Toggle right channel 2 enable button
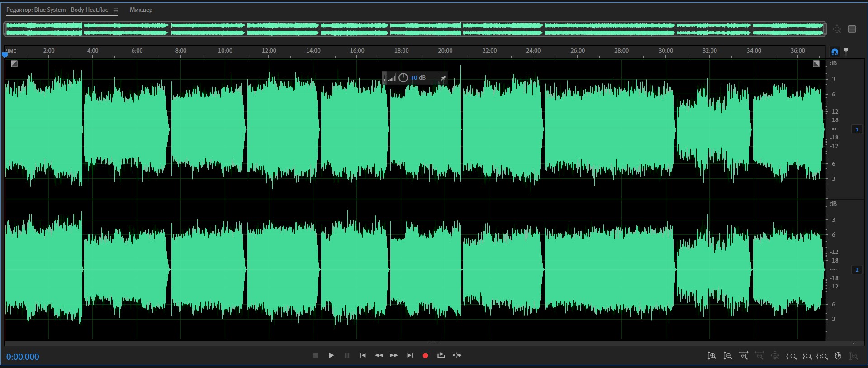 [x=857, y=270]
